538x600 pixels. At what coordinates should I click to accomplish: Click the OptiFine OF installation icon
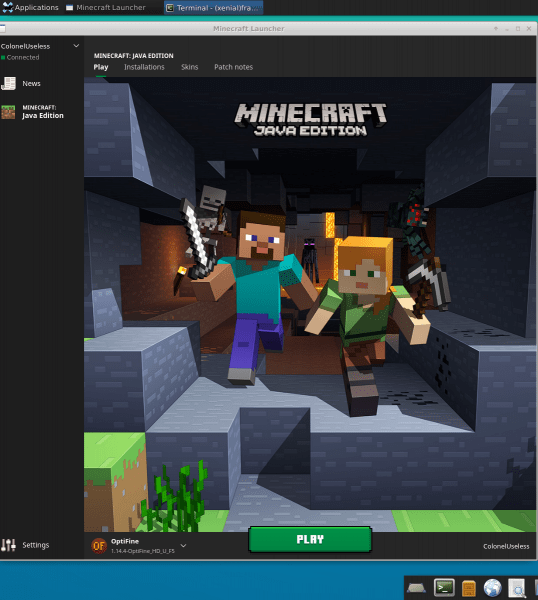pyautogui.click(x=99, y=546)
